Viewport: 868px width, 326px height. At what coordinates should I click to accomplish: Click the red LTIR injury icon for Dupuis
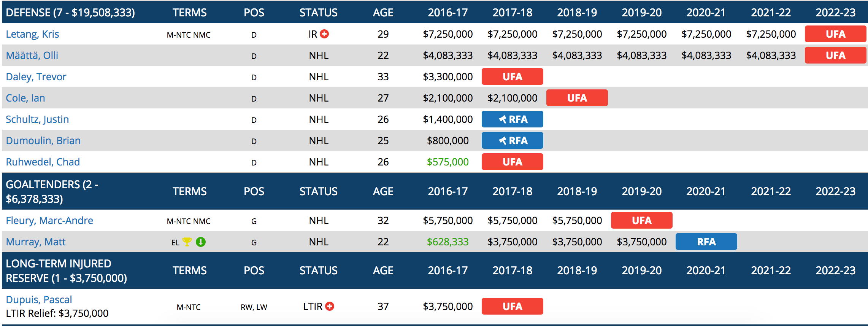coord(330,306)
